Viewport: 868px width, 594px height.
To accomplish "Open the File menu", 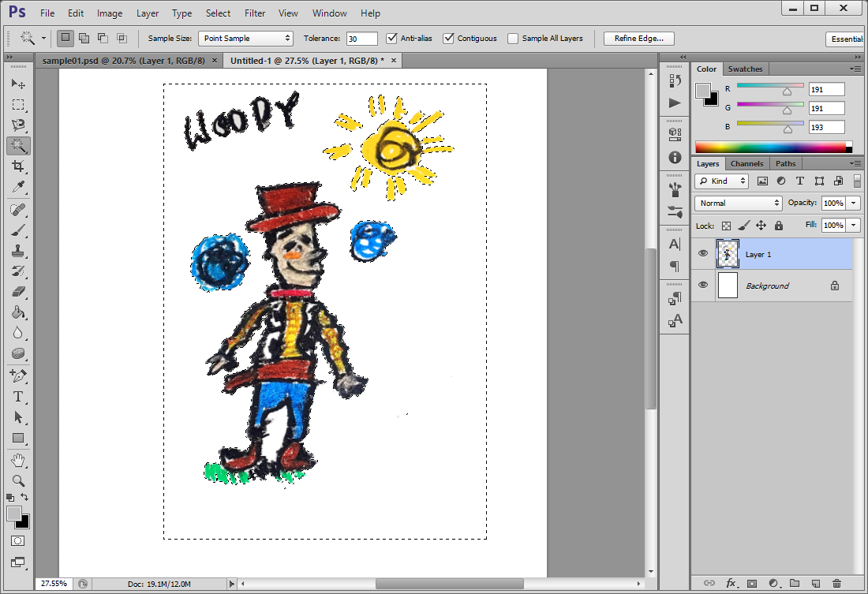I will [x=47, y=13].
